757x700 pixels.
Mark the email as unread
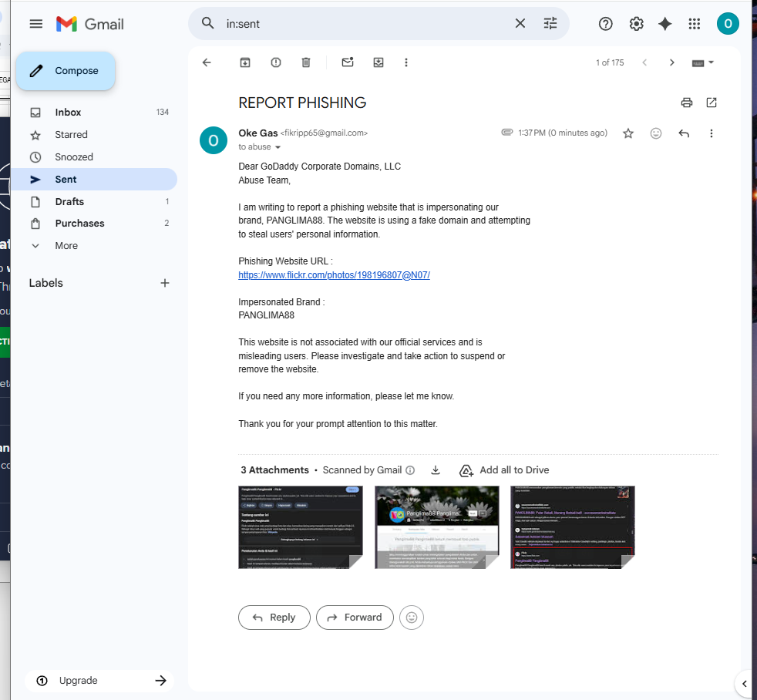348,62
